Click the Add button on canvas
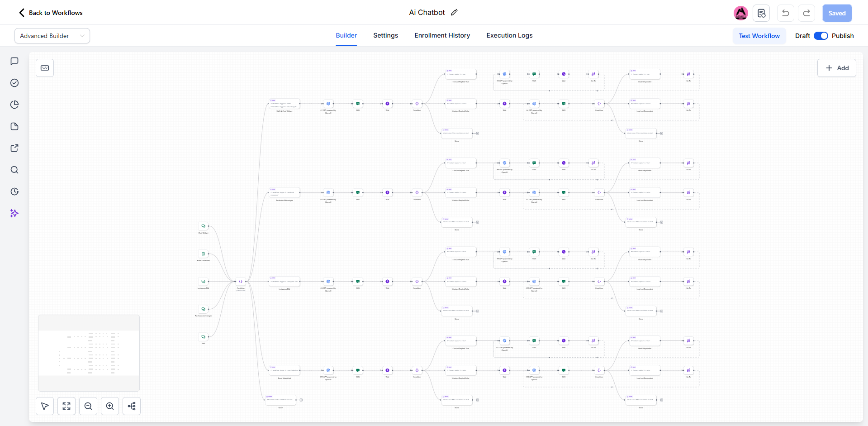The width and height of the screenshot is (868, 426). pyautogui.click(x=837, y=68)
